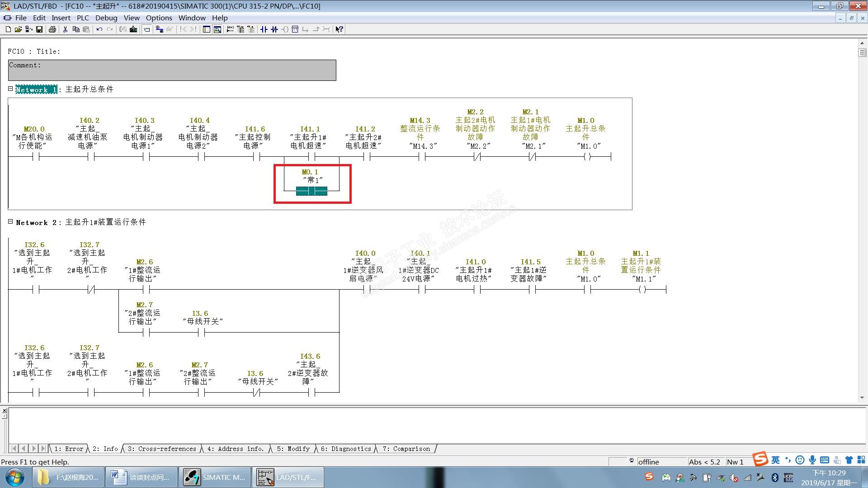Switch to Cross-references tab
The image size is (868, 488).
(x=162, y=449)
